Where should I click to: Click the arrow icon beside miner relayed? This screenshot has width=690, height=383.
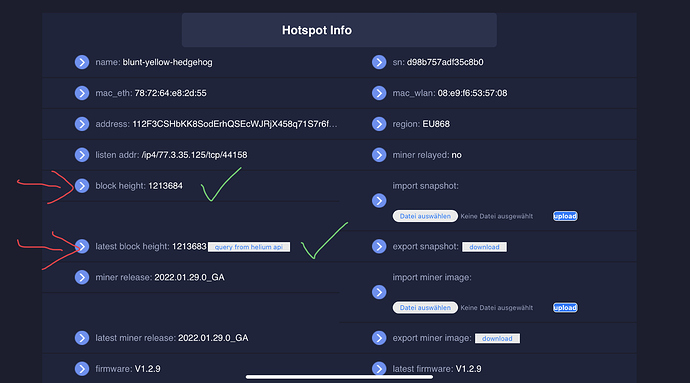point(379,155)
